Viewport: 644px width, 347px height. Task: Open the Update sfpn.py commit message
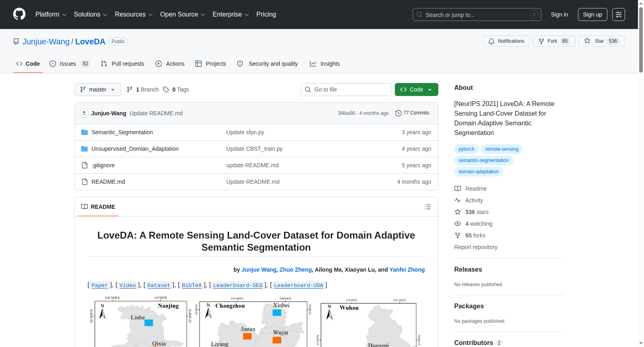(245, 132)
